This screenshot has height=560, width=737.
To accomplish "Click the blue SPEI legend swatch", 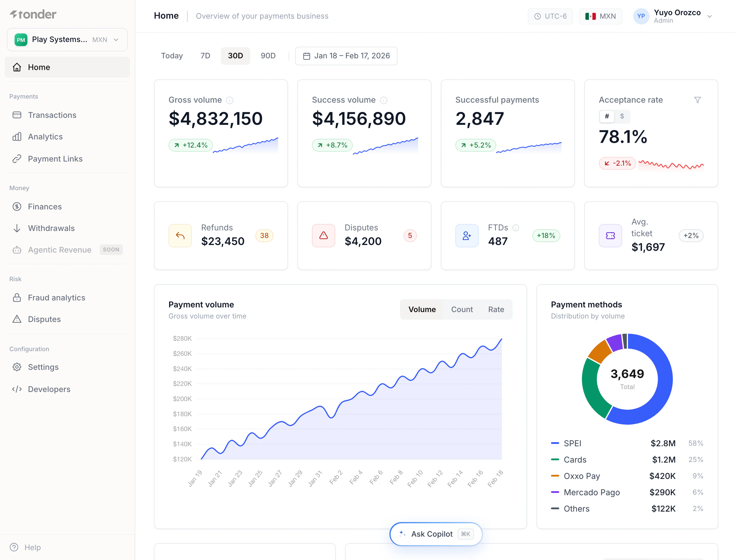I will 555,443.
